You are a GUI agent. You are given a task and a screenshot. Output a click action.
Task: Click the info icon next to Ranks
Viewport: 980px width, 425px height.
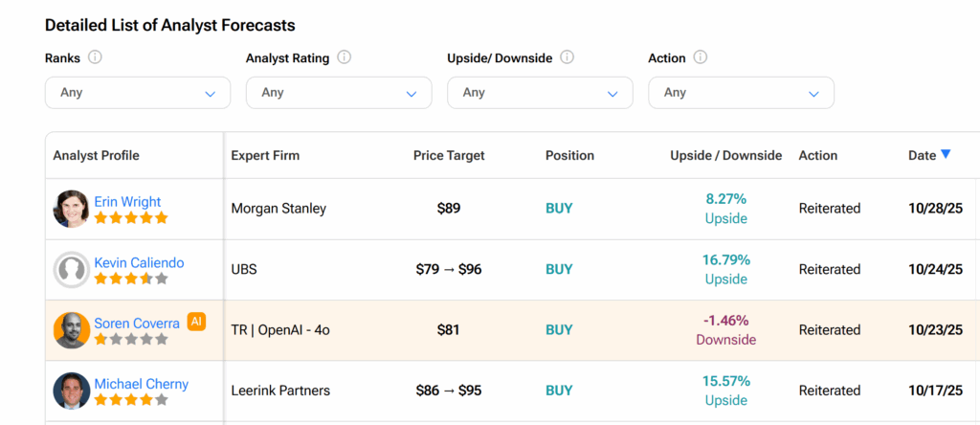(95, 57)
